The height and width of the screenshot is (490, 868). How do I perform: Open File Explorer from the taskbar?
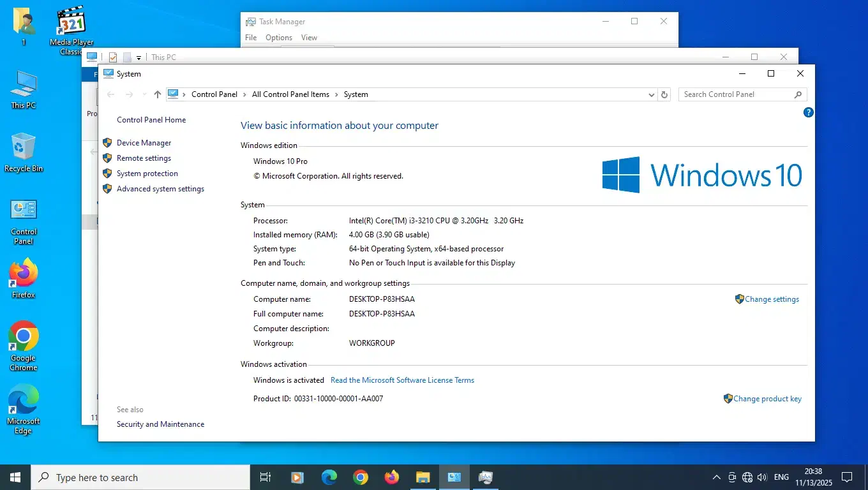pyautogui.click(x=423, y=477)
